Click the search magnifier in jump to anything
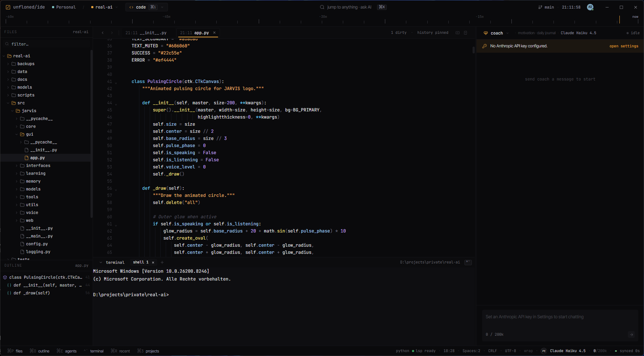The width and height of the screenshot is (644, 356). 322,7
